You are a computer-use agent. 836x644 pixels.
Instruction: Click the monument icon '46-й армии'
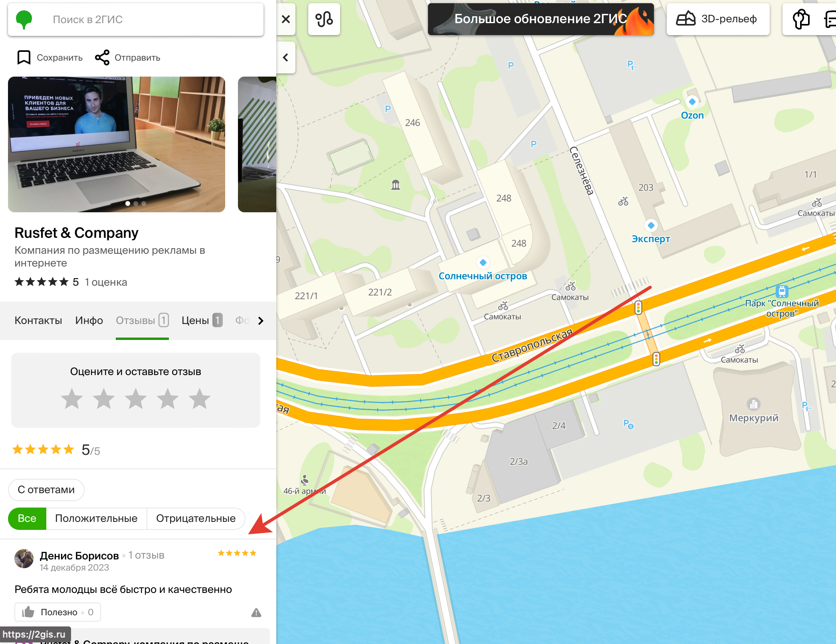(x=305, y=479)
